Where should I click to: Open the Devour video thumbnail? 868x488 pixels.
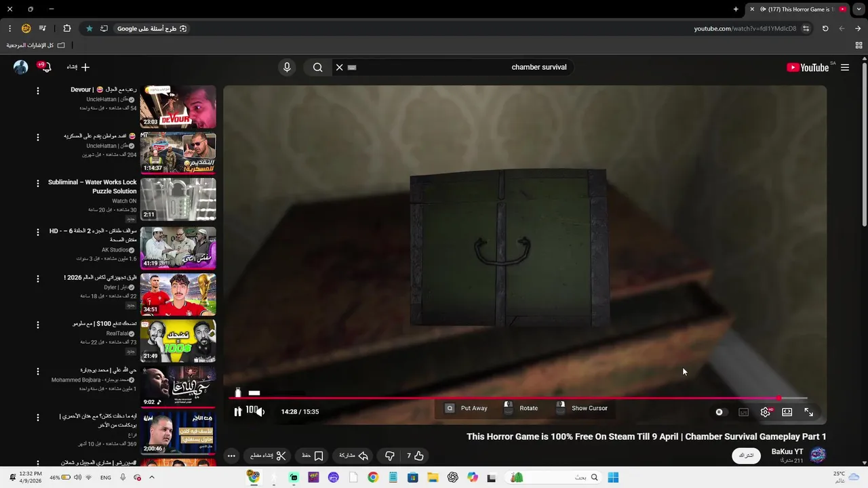pos(178,106)
